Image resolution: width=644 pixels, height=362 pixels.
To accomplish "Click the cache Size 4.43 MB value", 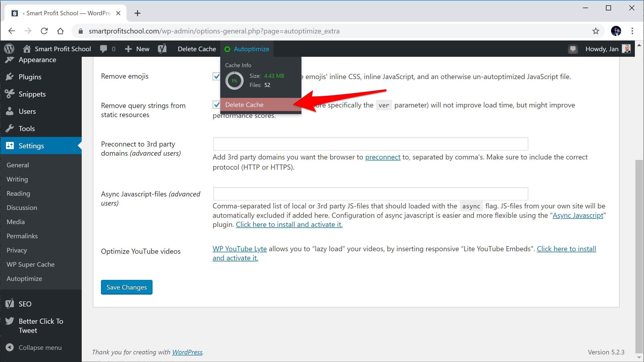I will click(x=274, y=76).
